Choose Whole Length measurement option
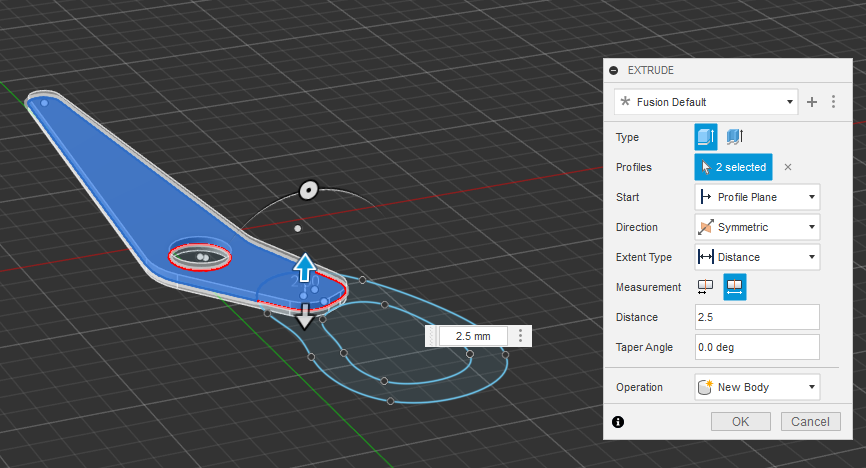This screenshot has height=468, width=866. click(x=735, y=287)
